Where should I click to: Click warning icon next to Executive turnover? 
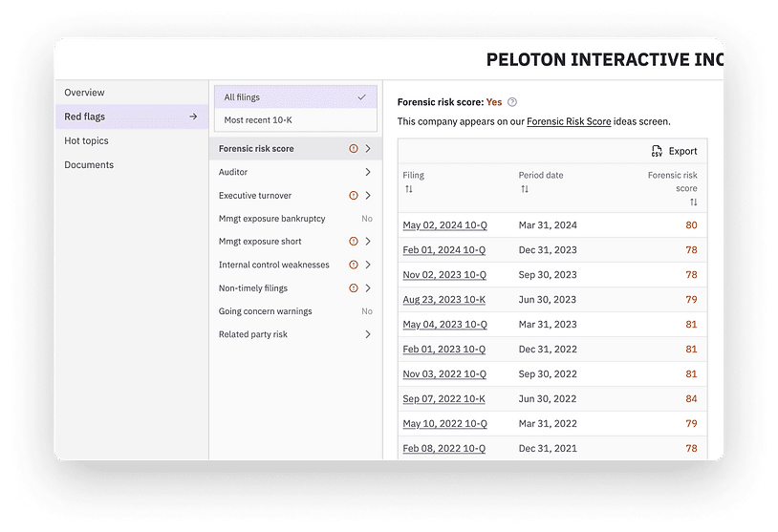click(354, 196)
